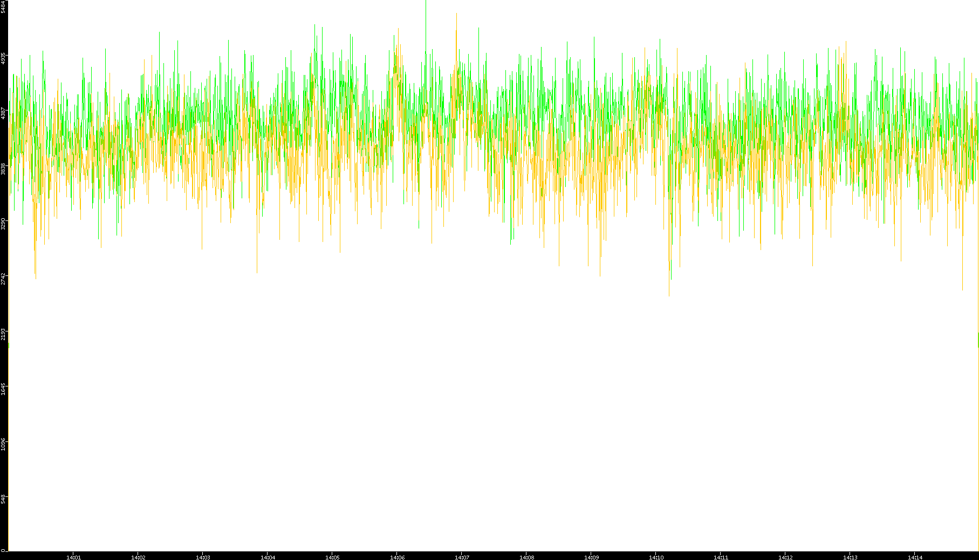Click the 3290 vertical axis value
The image size is (979, 560).
[x=4, y=223]
